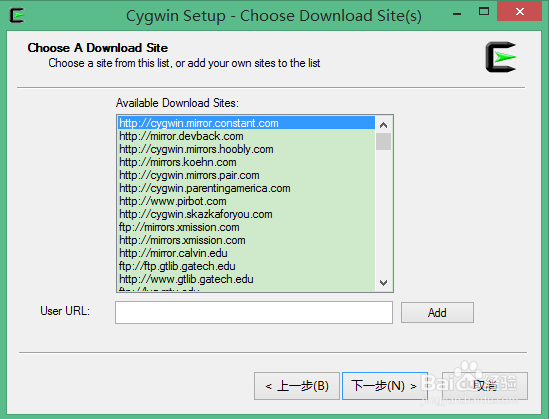This screenshot has width=549, height=419.
Task: Select mirror http://www.gtlib.gatech.edu
Action: [x=246, y=279]
